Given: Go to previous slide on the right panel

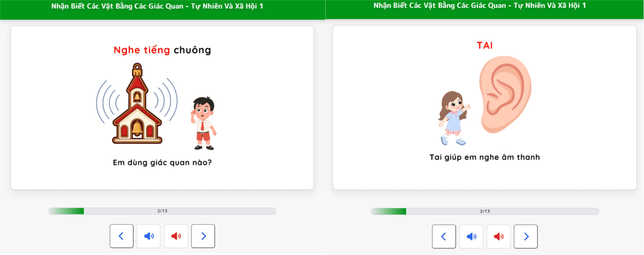Looking at the screenshot, I should coord(444,236).
